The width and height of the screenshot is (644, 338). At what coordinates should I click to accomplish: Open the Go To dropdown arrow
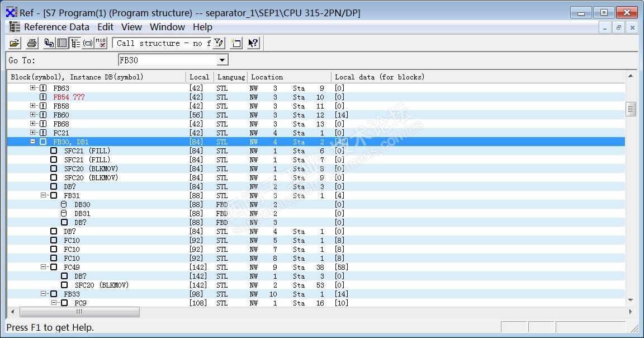[222, 60]
